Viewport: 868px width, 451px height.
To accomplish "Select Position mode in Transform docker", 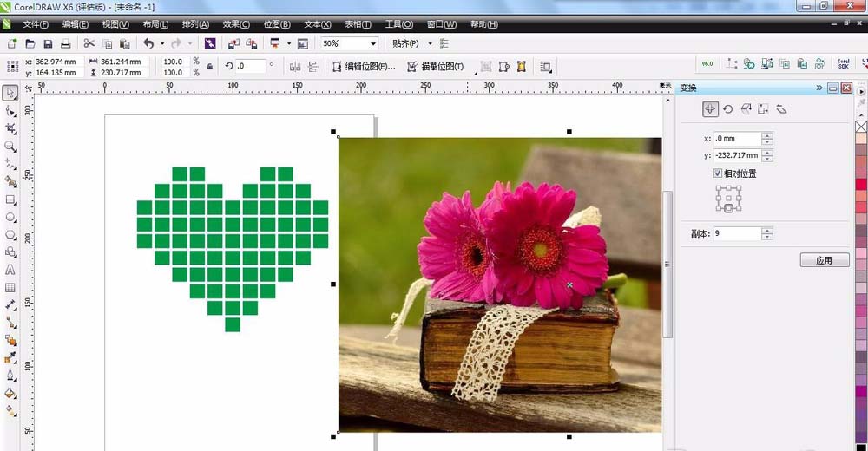I will tap(710, 109).
